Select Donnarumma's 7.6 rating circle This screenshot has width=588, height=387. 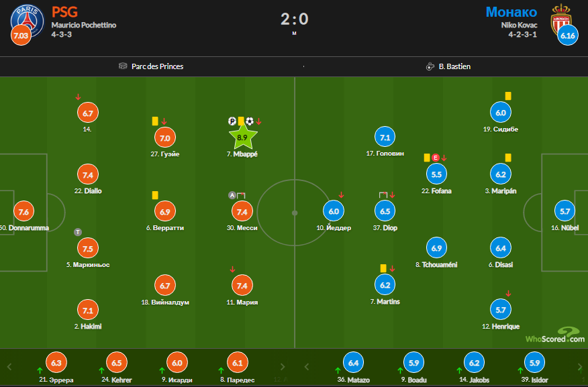click(x=23, y=211)
